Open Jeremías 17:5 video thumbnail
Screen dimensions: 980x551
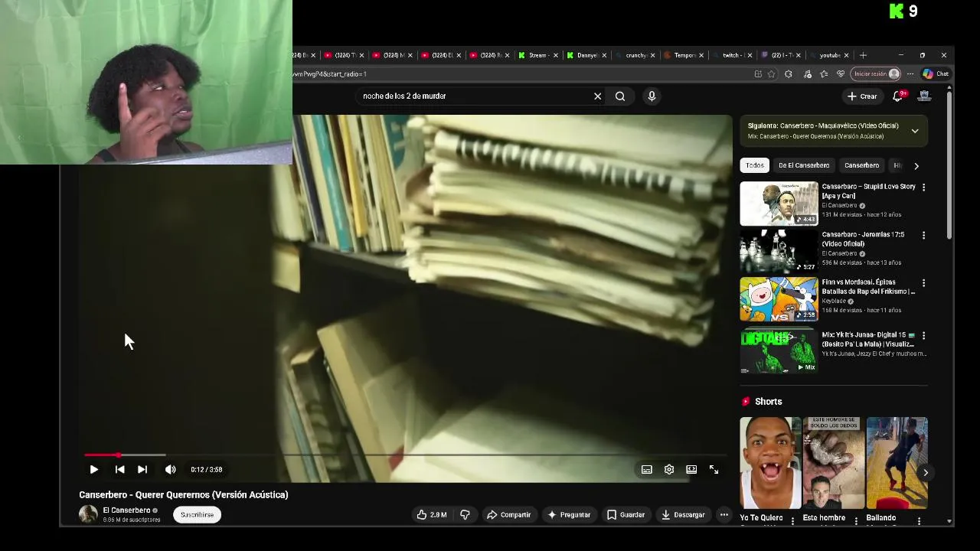click(779, 251)
